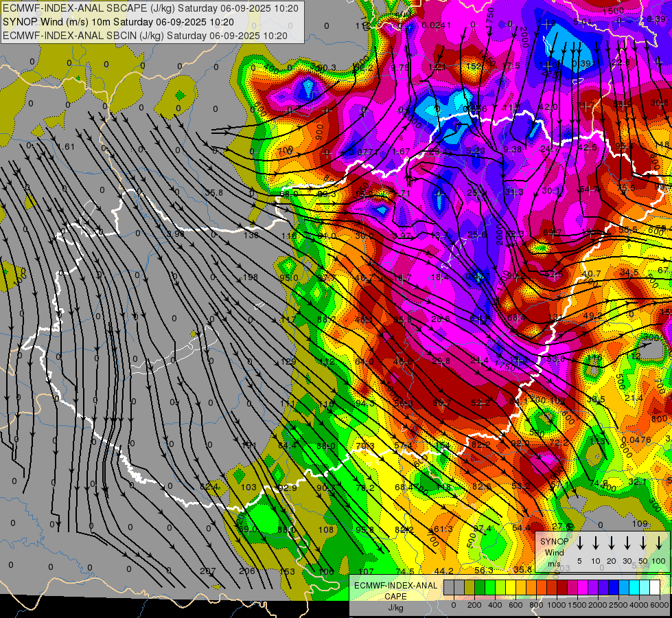
Task: Click the CAPE label in the legend
Action: pos(395,596)
